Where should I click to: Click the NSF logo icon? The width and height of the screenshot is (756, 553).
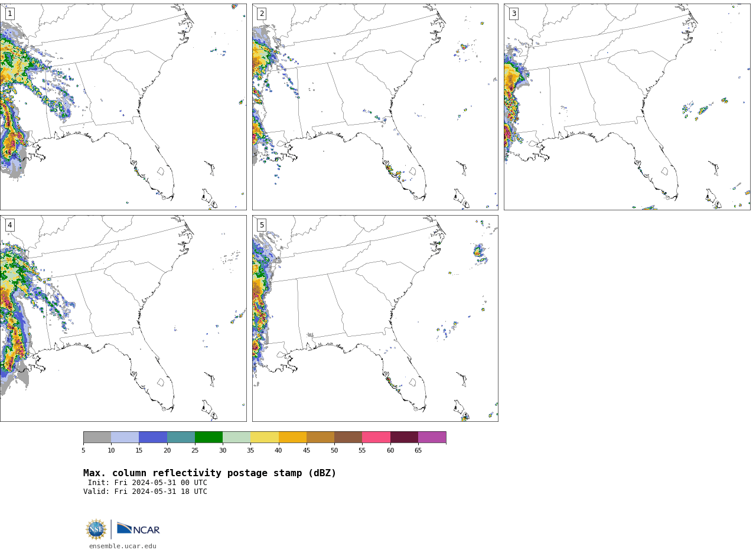(96, 529)
